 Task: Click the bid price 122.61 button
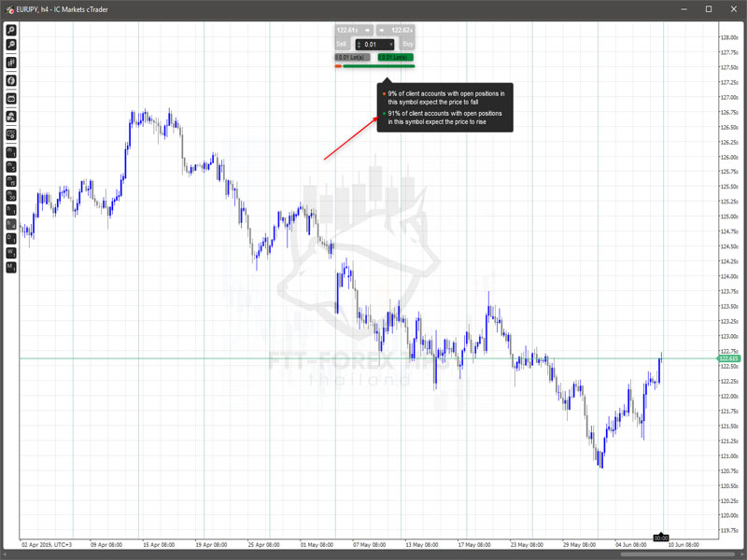tap(354, 30)
